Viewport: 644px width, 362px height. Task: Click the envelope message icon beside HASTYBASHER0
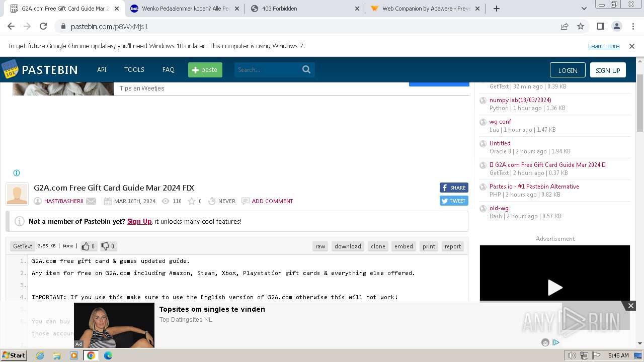pos(91,201)
